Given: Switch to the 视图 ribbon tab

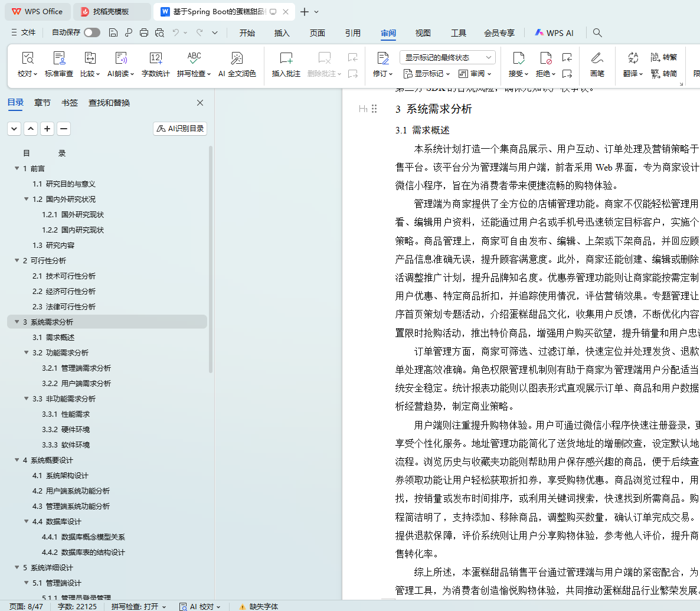Looking at the screenshot, I should coord(423,33).
